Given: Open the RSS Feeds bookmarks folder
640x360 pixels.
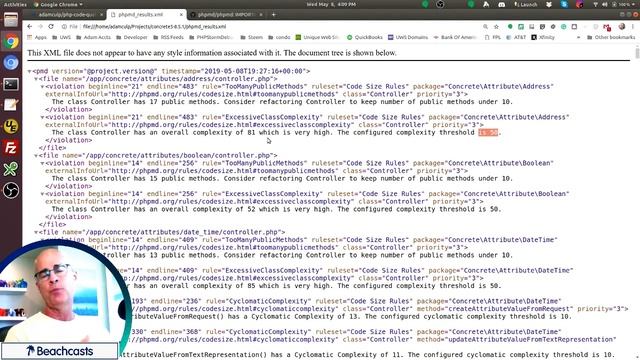Looking at the screenshot, I should (x=168, y=37).
